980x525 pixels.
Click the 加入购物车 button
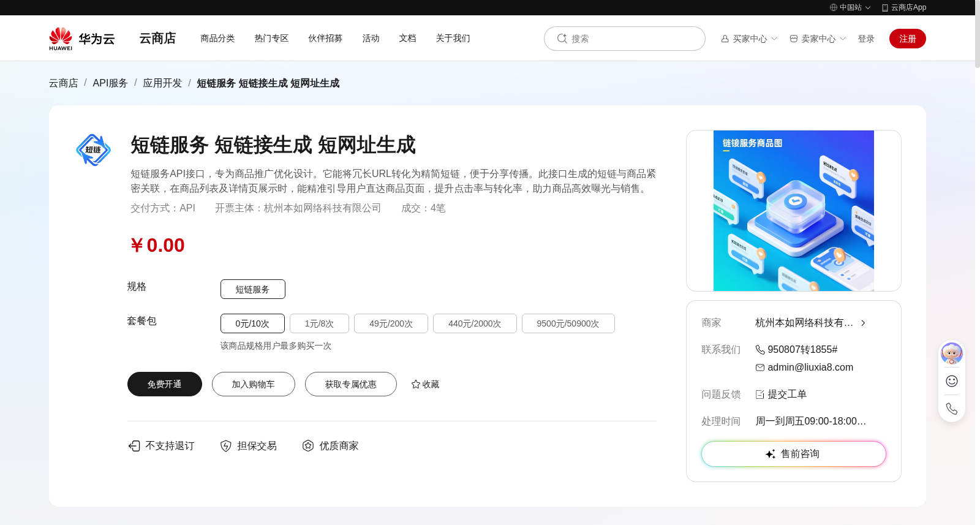(254, 384)
